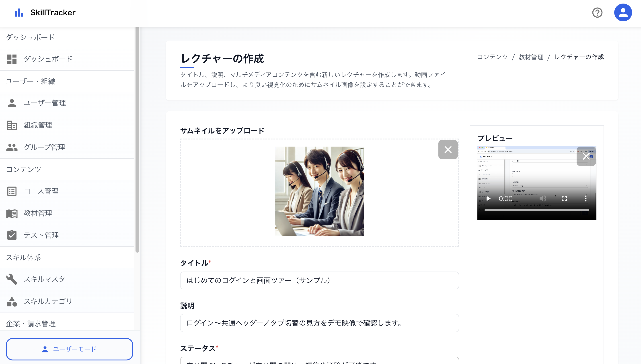Viewport: 641px width, 364px height.
Task: Select グループ管理 in the sidebar
Action: [44, 147]
